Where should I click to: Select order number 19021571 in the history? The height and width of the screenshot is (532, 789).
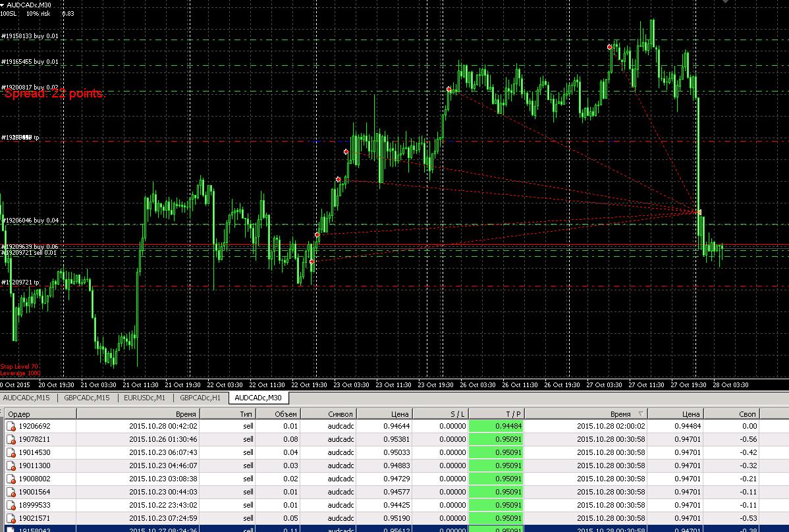(x=35, y=518)
